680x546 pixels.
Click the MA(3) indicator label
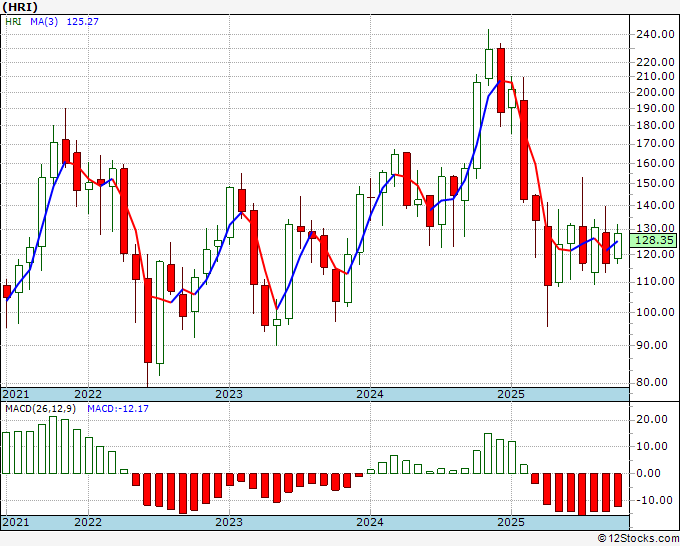(x=44, y=21)
